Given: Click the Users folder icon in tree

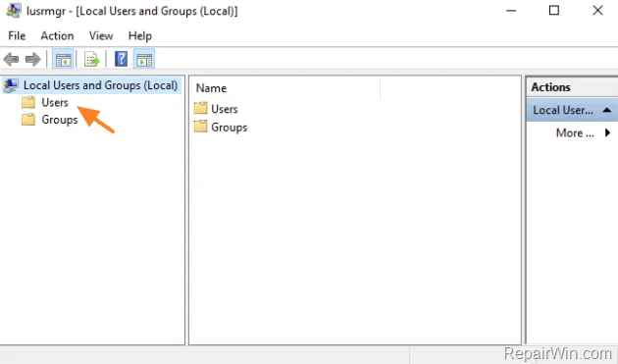Looking at the screenshot, I should coord(28,102).
